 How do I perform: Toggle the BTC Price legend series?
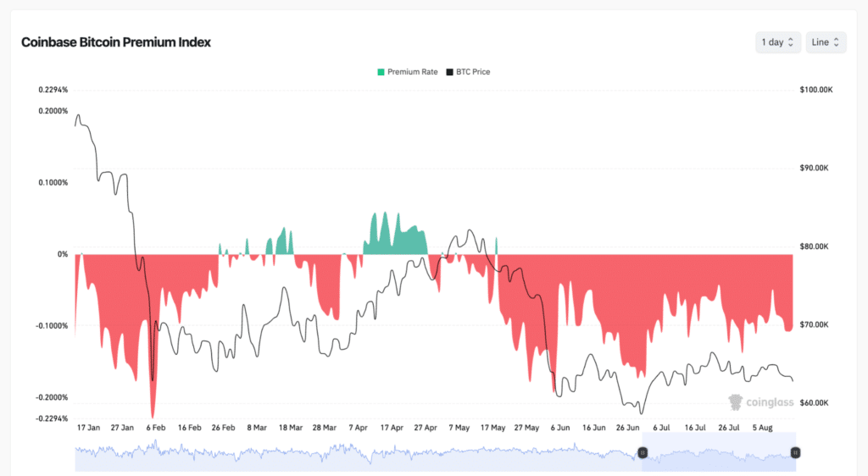click(468, 72)
